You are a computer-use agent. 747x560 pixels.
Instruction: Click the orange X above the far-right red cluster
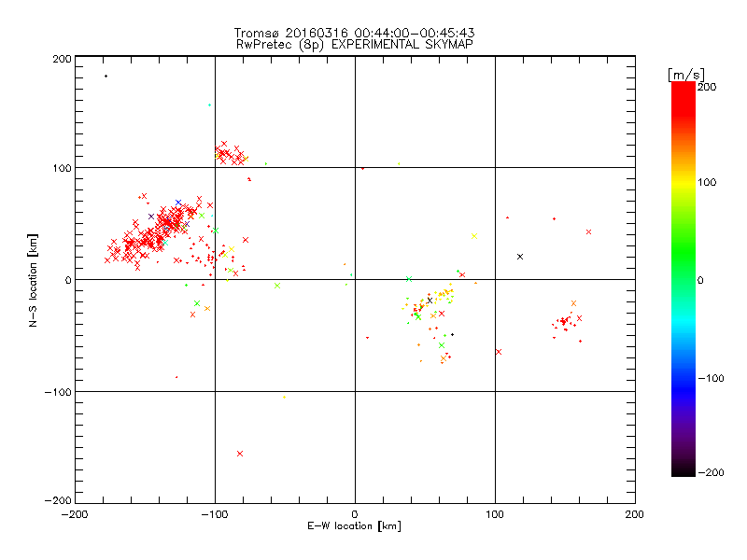tap(573, 303)
